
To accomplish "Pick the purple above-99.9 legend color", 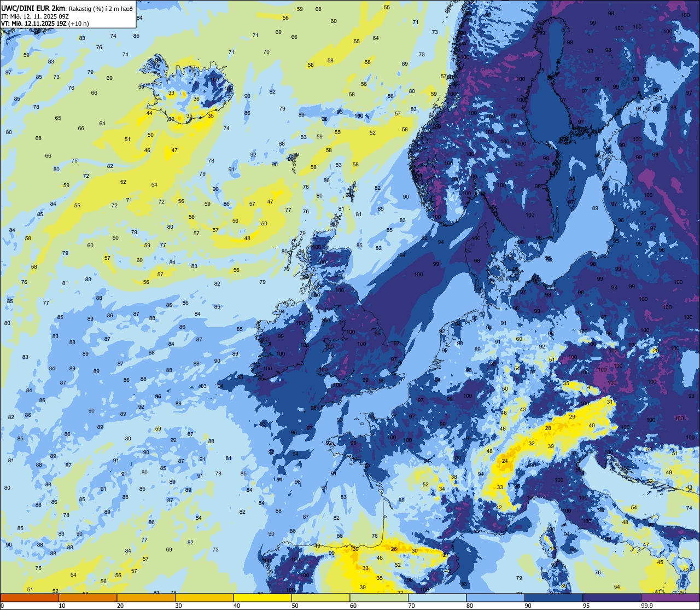I will tap(670, 597).
